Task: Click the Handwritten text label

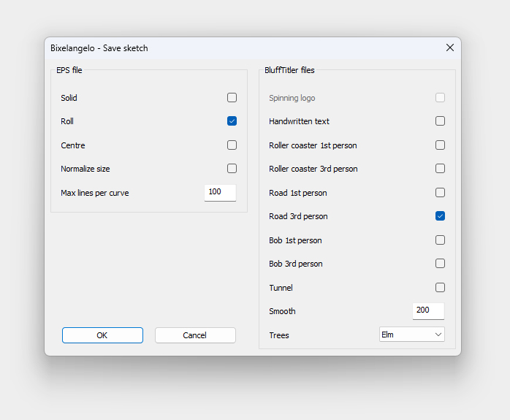Action: [x=300, y=121]
